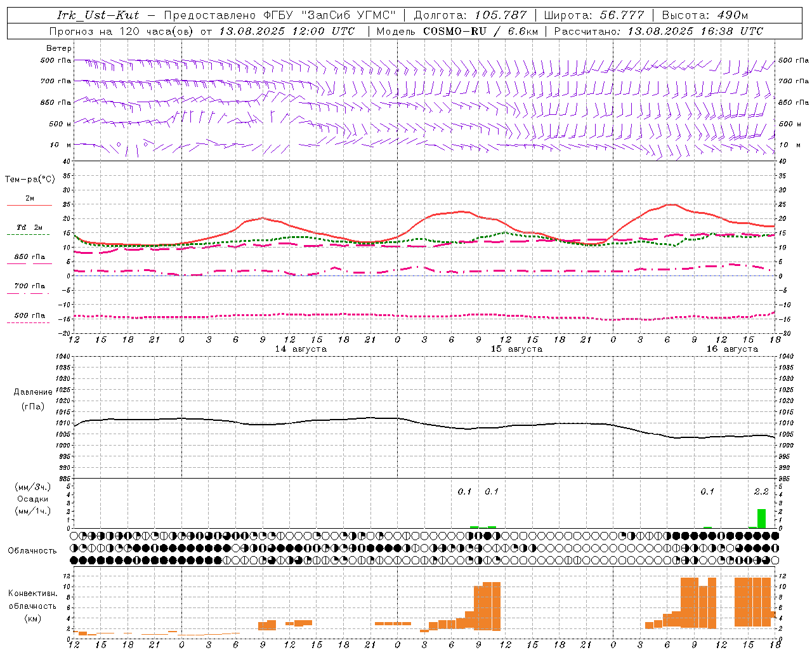
Task: Pick the pink dotted 500 гПа legend line sample
Action: [28, 322]
